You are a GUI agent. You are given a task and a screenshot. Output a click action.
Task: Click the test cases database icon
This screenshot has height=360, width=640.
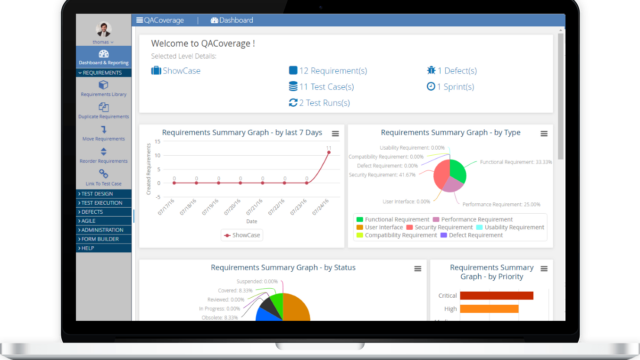point(293,86)
